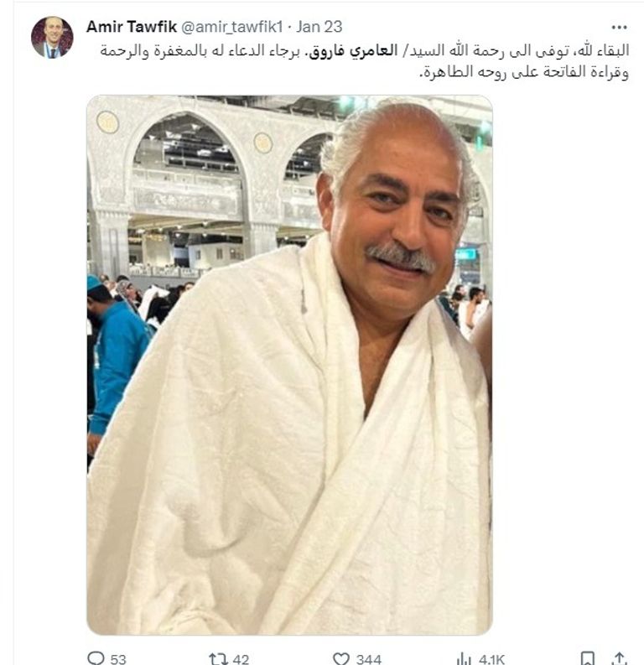Click the reply speech bubble icon
This screenshot has width=644, height=665.
96,658
